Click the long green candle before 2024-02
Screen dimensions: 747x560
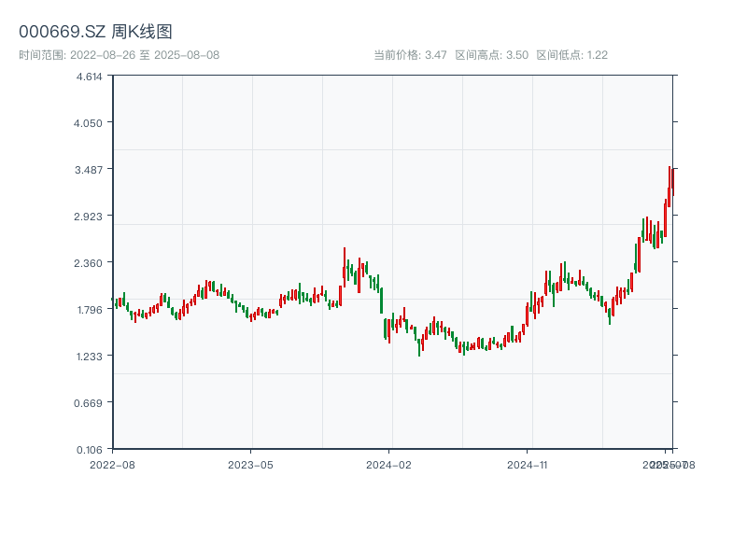(x=381, y=299)
